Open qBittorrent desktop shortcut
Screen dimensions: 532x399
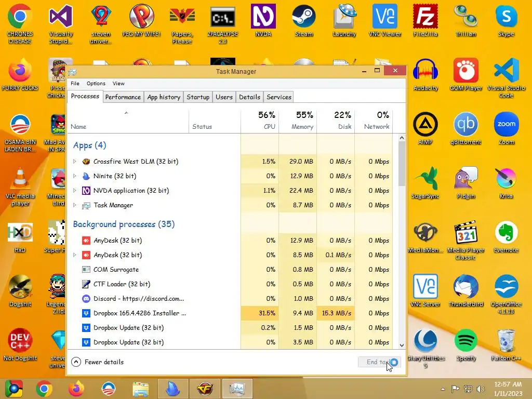click(x=466, y=129)
